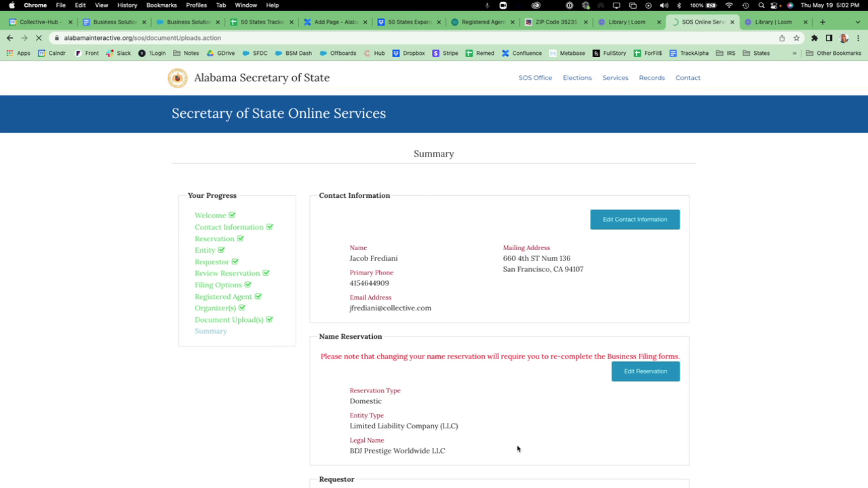Click the Wi-Fi status icon

729,5
